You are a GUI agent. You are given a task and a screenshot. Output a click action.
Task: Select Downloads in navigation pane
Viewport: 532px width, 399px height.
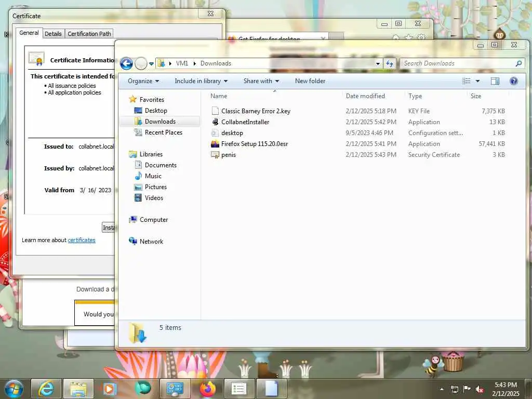pos(160,122)
